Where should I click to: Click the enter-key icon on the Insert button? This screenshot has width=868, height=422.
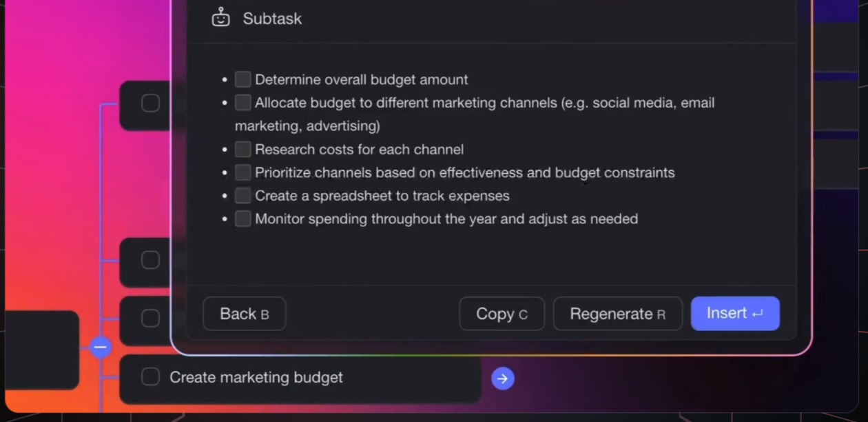coord(758,314)
